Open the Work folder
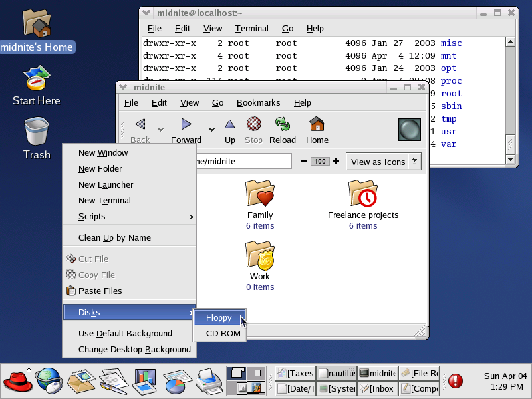Screen dimensions: 532x399 point(260,257)
